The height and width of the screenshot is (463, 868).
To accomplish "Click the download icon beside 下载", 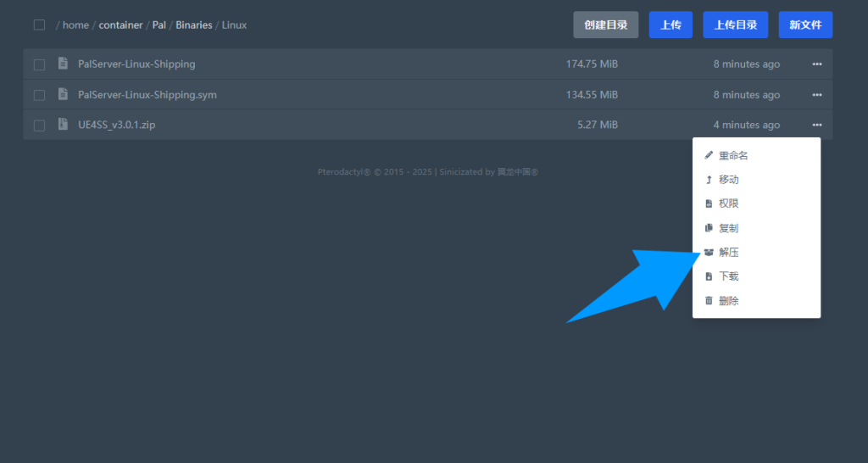I will tap(709, 276).
